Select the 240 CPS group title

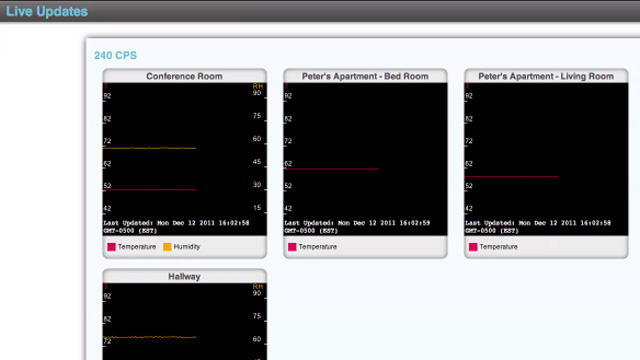pyautogui.click(x=116, y=56)
